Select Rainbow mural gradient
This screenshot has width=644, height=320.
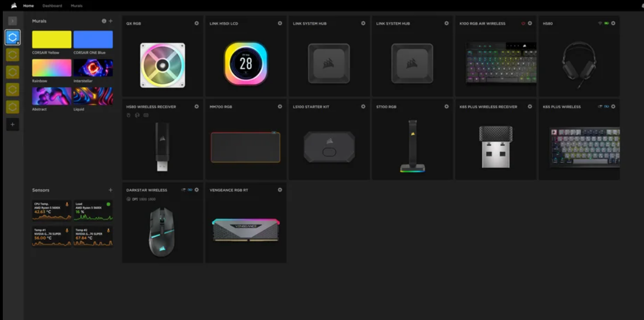point(52,68)
